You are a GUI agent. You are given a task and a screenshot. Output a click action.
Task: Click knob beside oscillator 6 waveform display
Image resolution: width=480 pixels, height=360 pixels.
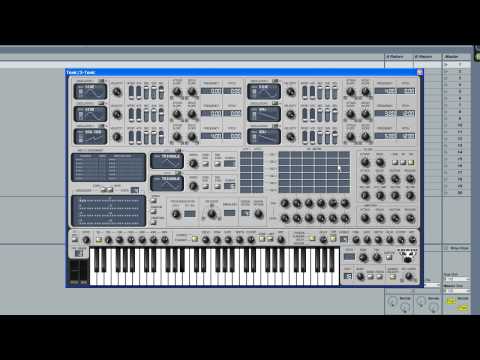tap(290, 137)
